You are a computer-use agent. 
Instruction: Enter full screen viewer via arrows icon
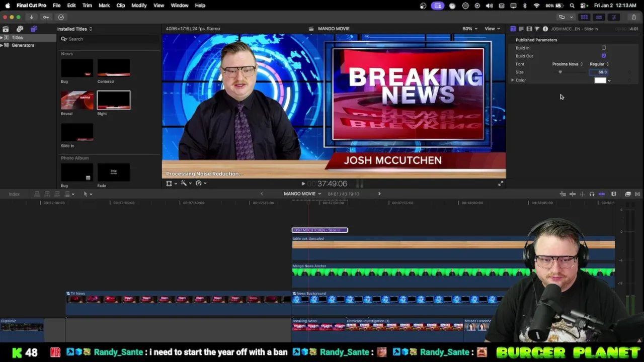[501, 184]
